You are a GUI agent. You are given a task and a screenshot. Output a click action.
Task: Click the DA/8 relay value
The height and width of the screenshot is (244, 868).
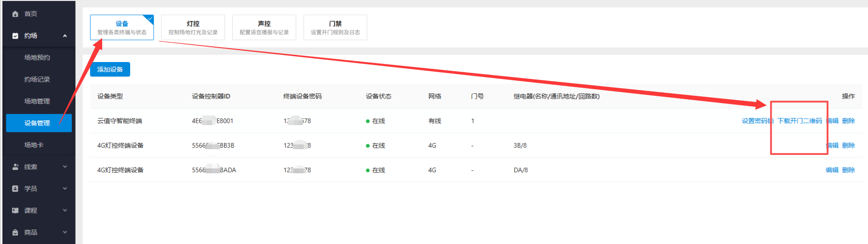[x=521, y=170]
